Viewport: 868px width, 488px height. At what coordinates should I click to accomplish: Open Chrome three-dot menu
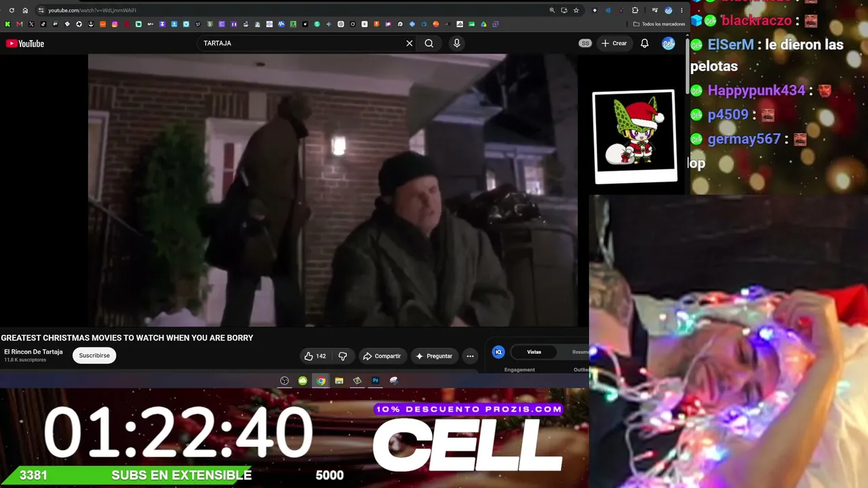pyautogui.click(x=682, y=10)
